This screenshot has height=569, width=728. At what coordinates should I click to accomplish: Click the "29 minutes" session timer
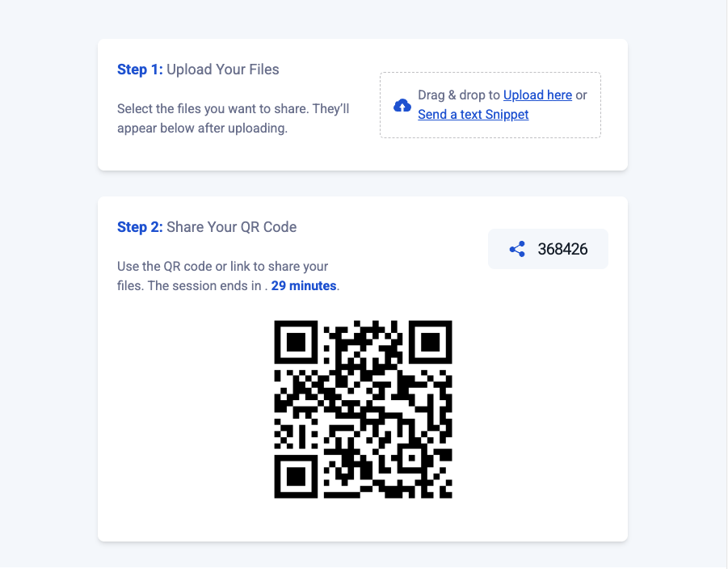(304, 286)
